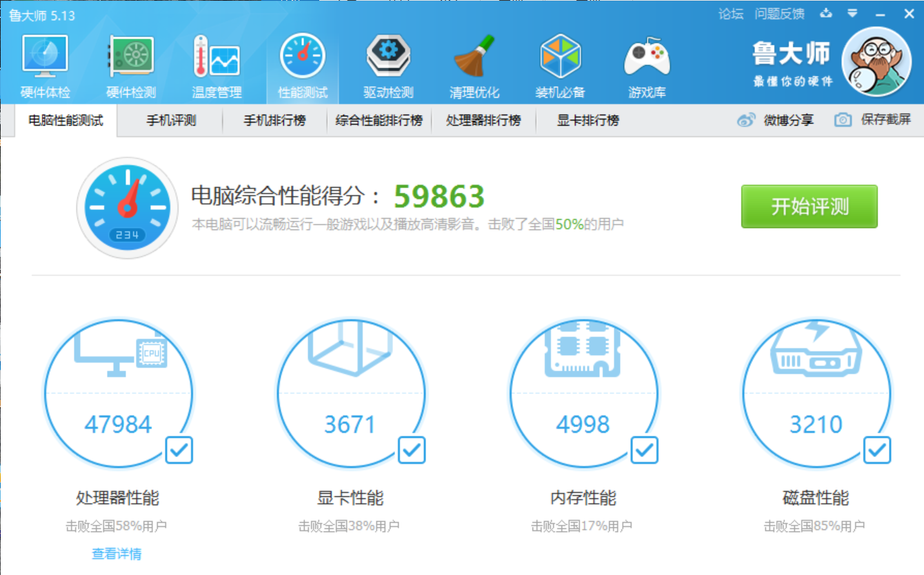Viewport: 924px width, 575px height.
Task: Uncheck the 处理器性能 checkbox
Action: [179, 450]
